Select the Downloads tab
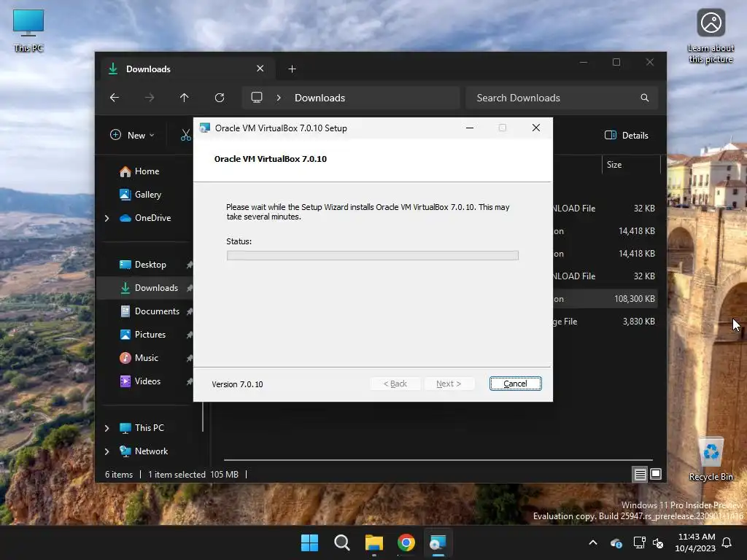This screenshot has width=747, height=560. (187, 69)
